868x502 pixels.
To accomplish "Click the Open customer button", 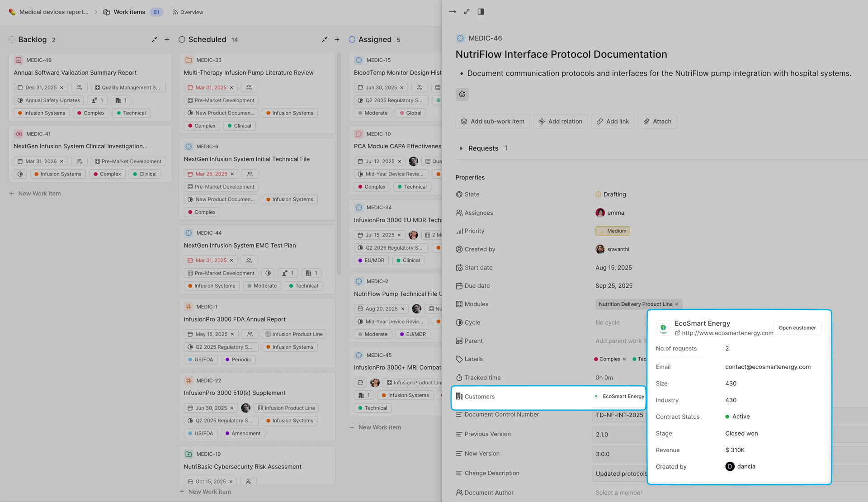I will [797, 328].
